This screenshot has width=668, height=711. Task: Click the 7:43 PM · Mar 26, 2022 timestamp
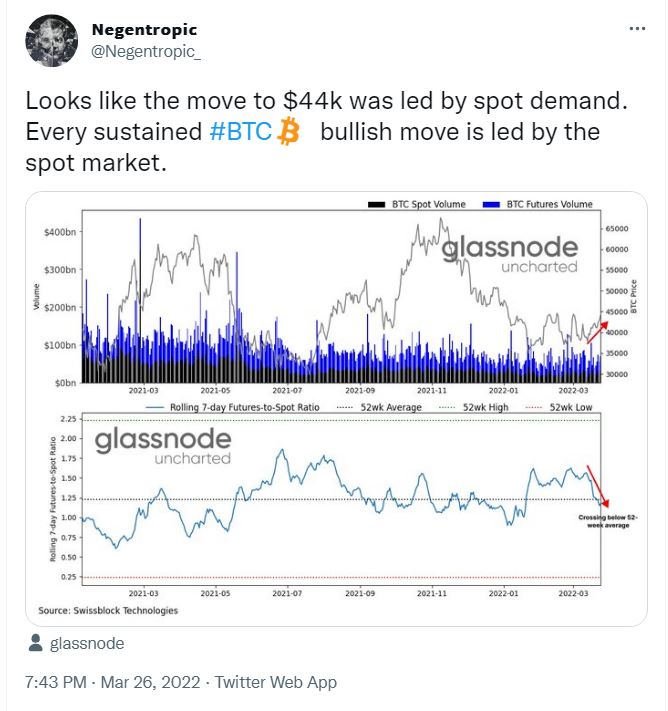pyautogui.click(x=112, y=682)
